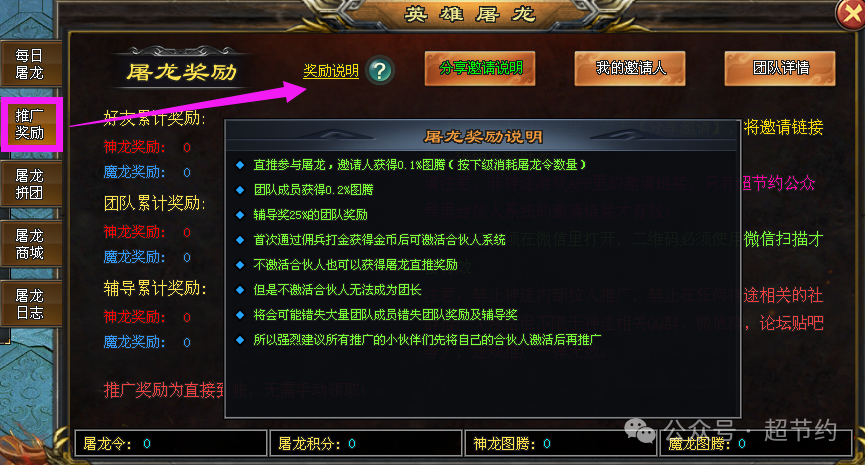Switch to the 屠龙拼团 tab
This screenshot has height=465, width=865.
click(30, 184)
